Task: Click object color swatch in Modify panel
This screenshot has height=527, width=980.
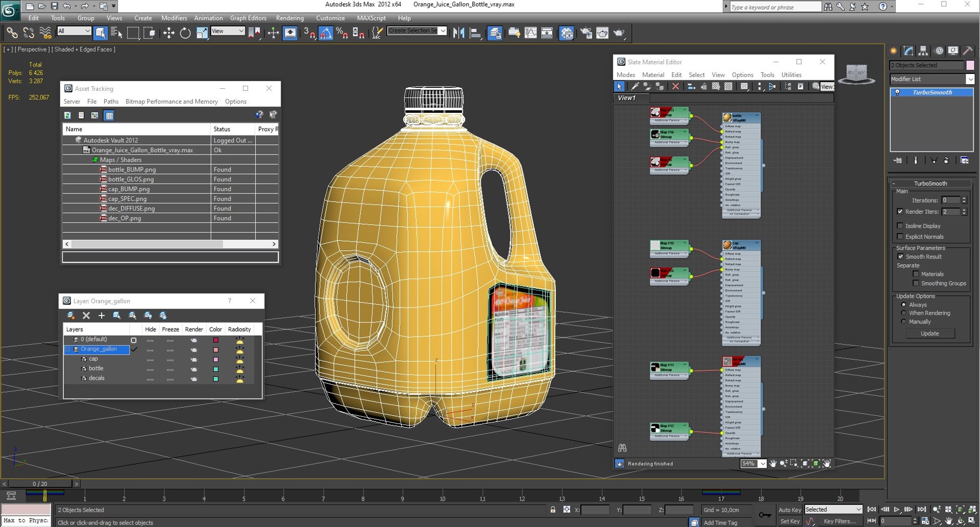Action: (970, 65)
